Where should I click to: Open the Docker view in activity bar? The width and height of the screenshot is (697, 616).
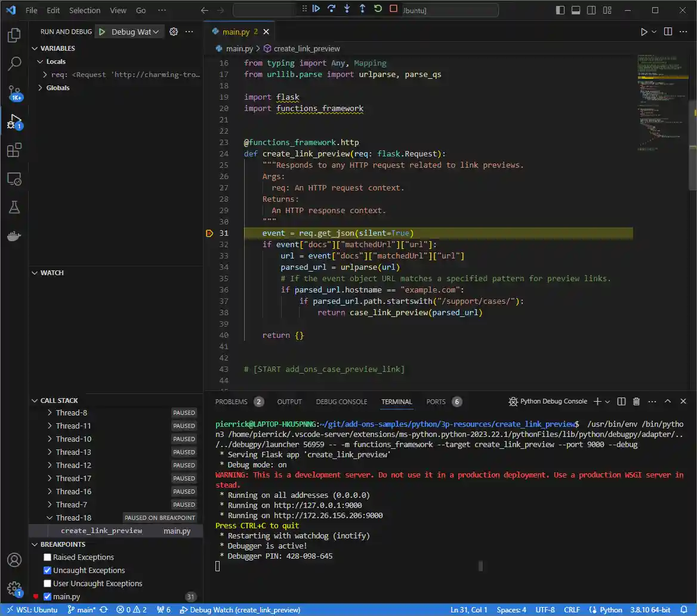point(14,236)
